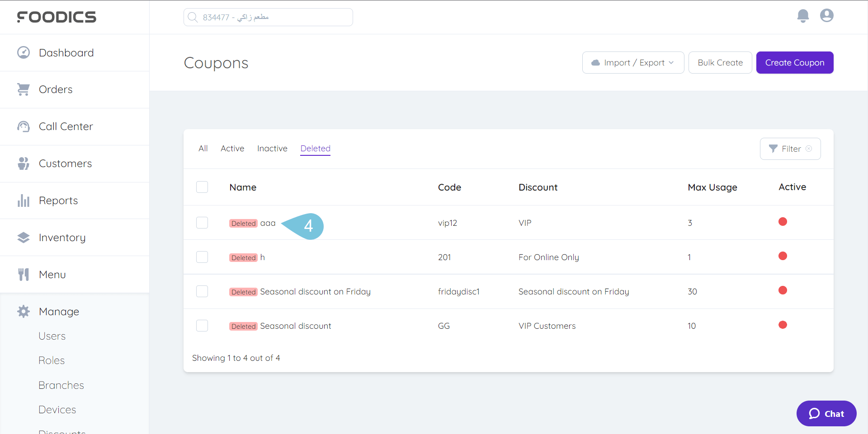Click the Reports bar chart icon
Viewport: 868px width, 434px height.
point(24,201)
